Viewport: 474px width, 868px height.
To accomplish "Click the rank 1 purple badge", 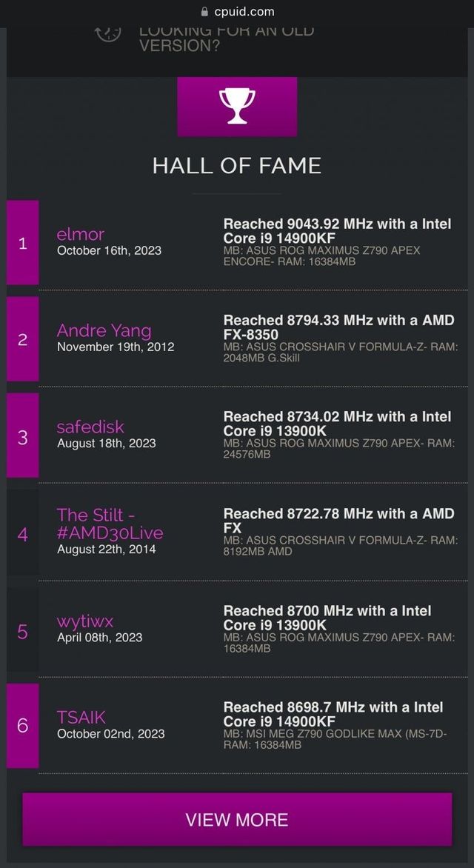I will (23, 243).
